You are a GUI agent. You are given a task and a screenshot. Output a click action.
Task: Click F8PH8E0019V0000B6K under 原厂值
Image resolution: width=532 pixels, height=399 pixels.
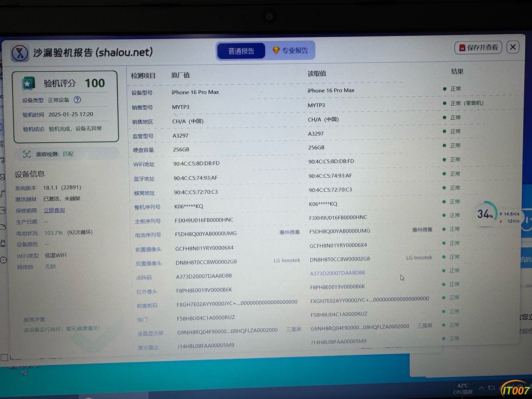(x=204, y=290)
